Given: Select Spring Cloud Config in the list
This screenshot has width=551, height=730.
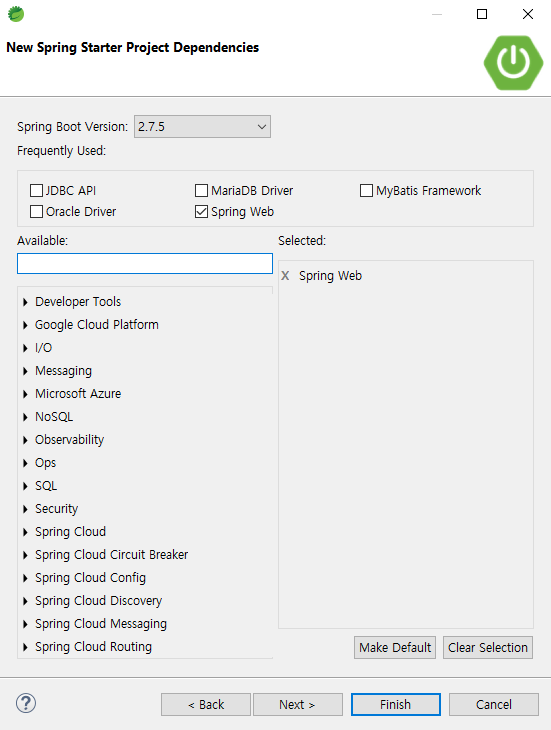Looking at the screenshot, I should coord(90,578).
